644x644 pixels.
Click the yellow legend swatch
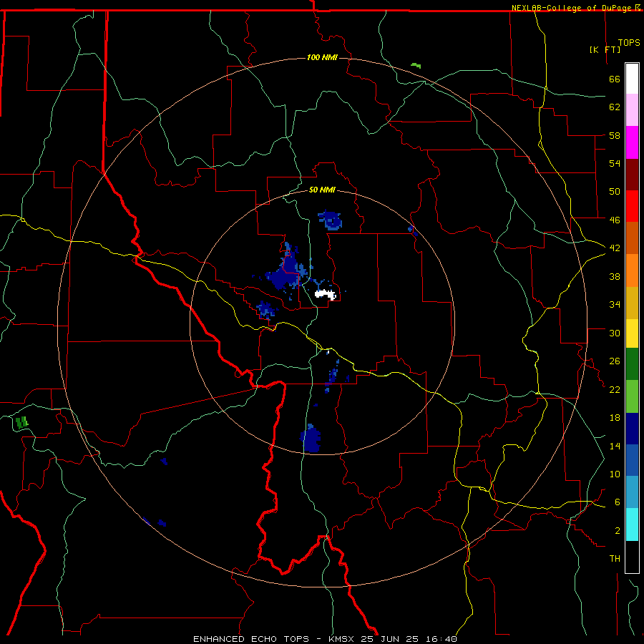pyautogui.click(x=632, y=333)
